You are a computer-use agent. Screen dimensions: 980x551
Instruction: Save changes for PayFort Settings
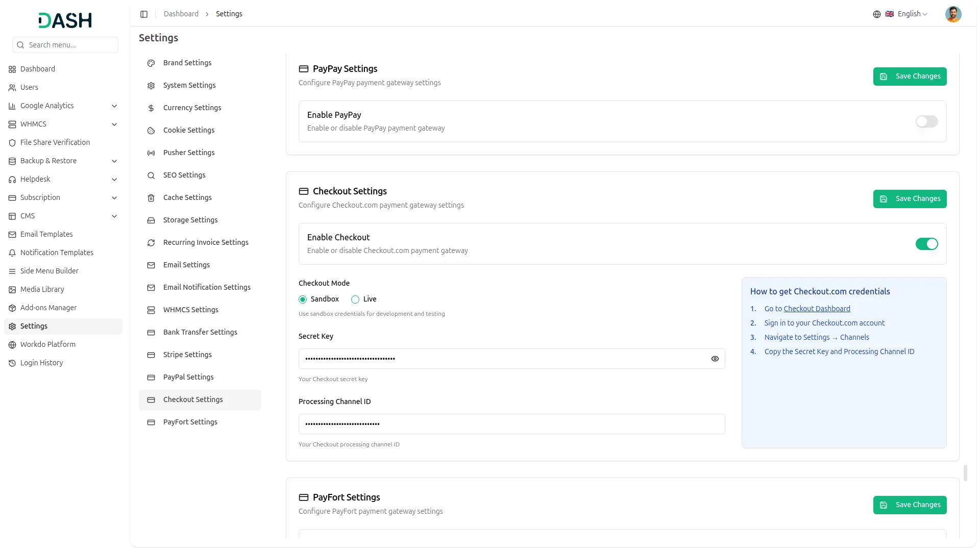(910, 505)
